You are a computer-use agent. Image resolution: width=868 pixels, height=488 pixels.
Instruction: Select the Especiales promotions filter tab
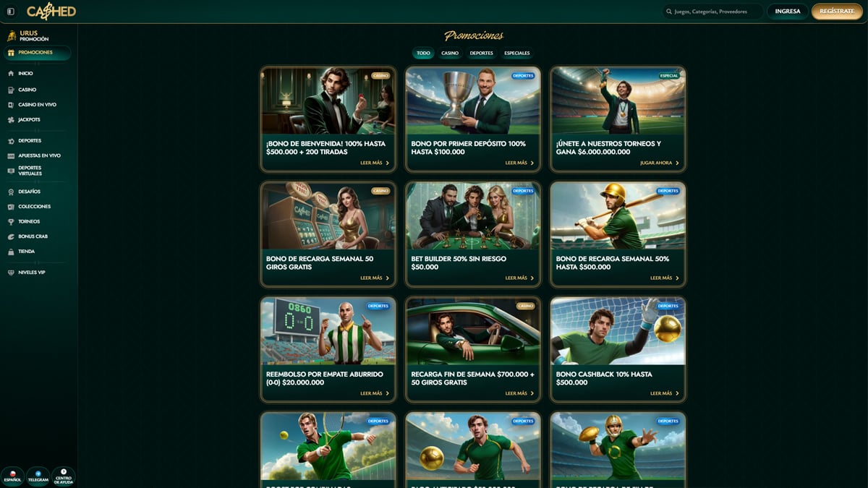click(517, 53)
